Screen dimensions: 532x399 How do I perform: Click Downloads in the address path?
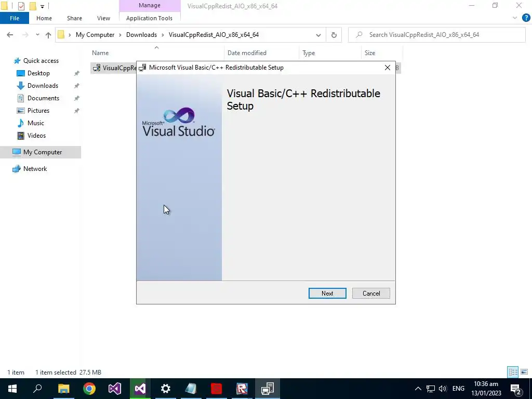141,35
